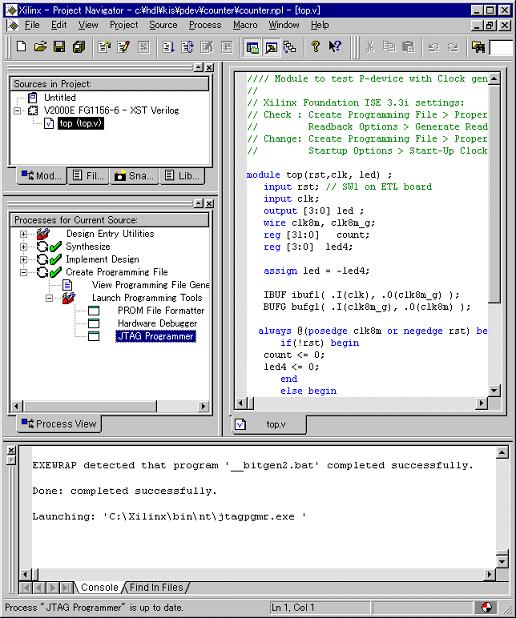Click the Hardware Debugger process icon

[x=93, y=324]
